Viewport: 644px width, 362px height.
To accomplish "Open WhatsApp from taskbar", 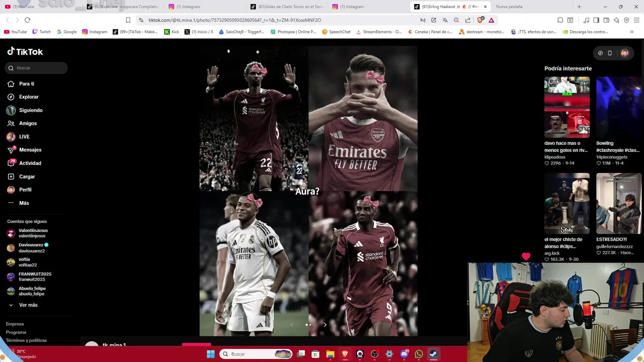I will click(x=419, y=354).
